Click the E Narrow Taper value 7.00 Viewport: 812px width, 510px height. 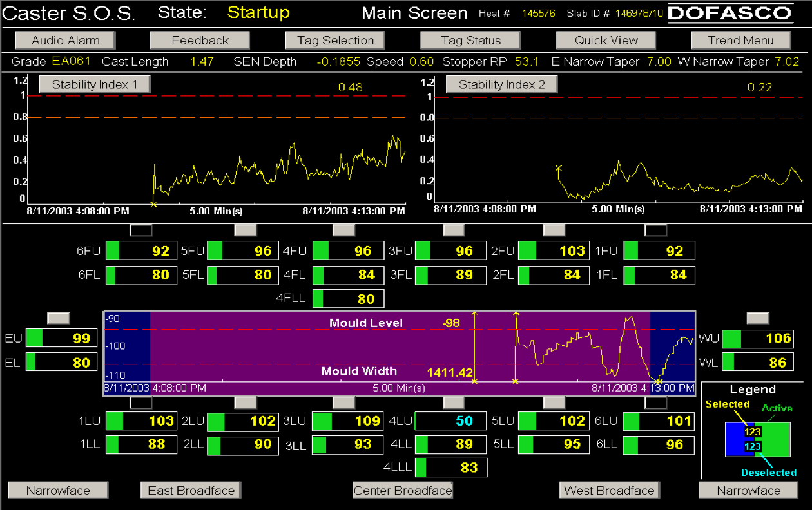[x=659, y=62]
